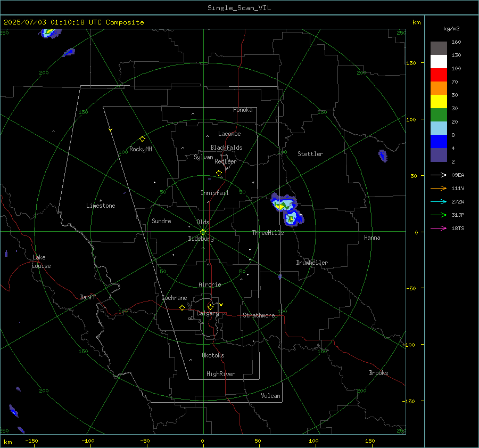Select the light blue 8-20 color swatch

click(x=439, y=128)
